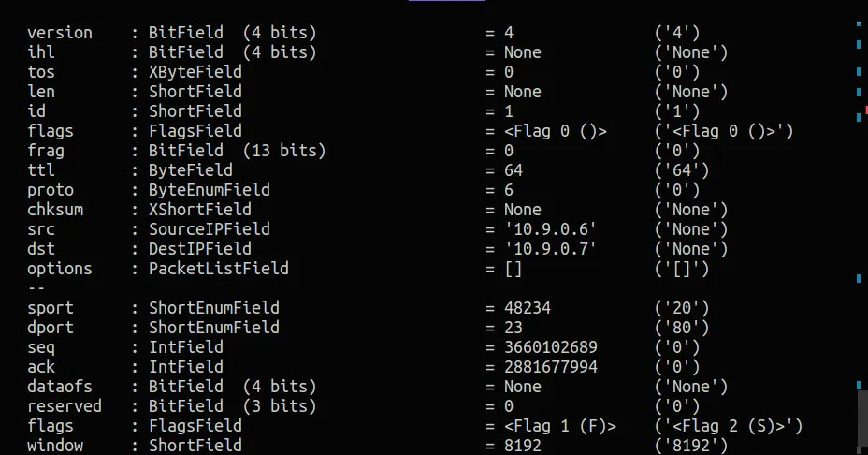This screenshot has height=455, width=868.
Task: Click the 'XByteField' type for tos
Action: [195, 72]
